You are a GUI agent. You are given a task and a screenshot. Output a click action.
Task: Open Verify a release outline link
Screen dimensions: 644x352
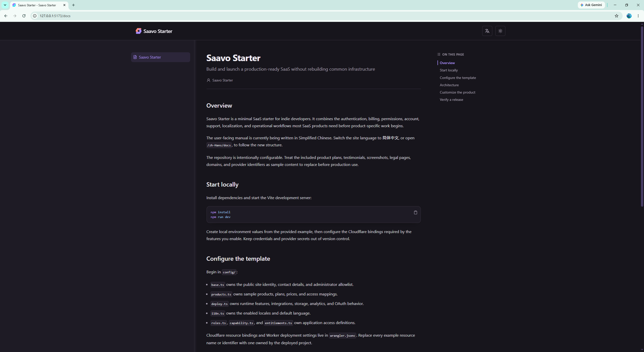(451, 100)
